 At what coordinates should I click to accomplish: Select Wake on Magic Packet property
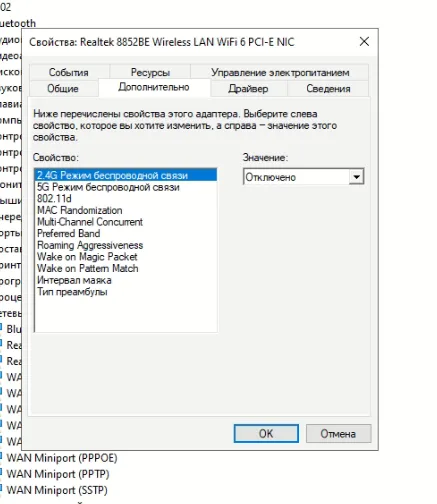(126, 257)
